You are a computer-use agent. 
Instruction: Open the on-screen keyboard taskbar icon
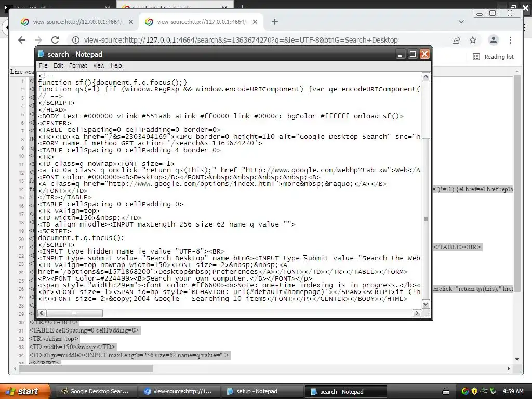tap(446, 392)
